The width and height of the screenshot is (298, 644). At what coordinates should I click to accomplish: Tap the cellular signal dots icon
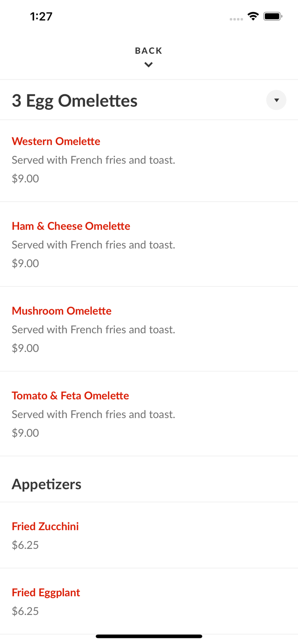pyautogui.click(x=236, y=18)
